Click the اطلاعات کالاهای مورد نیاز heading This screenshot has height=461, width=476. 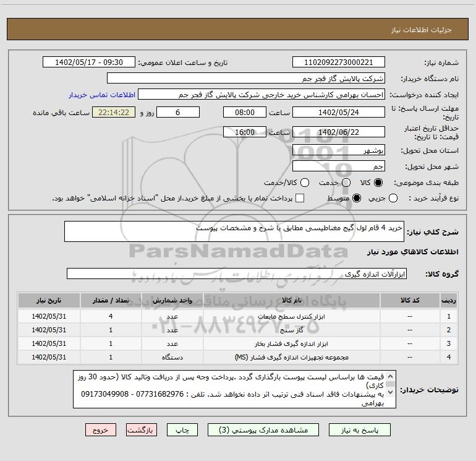point(413,252)
